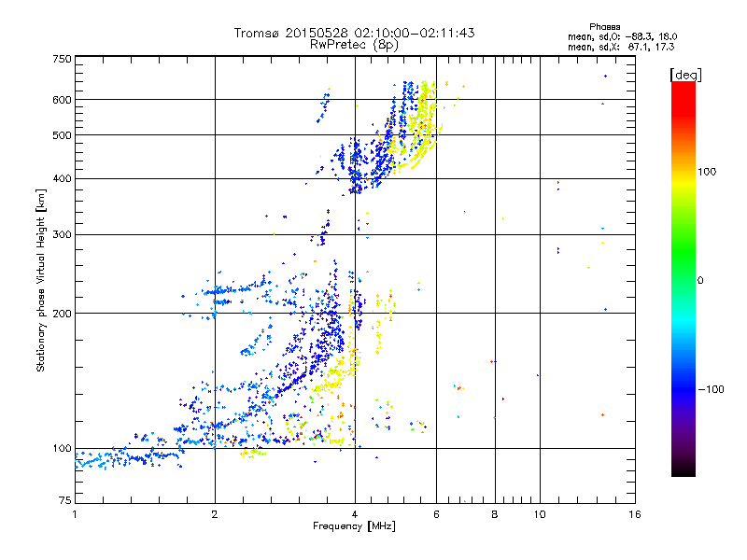Click the 'Stationary phase Virtual Height [km]' axis label

41,280
